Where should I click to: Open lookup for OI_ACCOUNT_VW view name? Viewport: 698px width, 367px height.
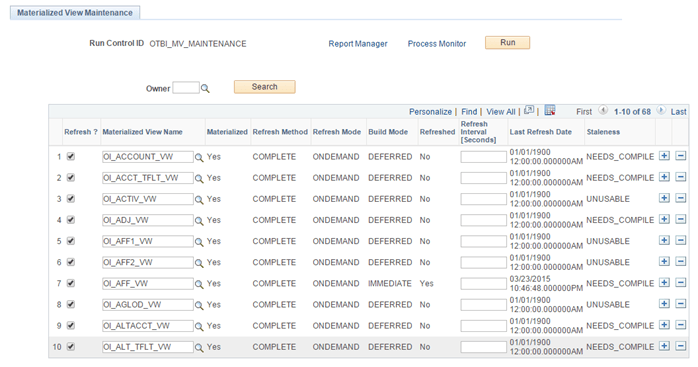199,157
